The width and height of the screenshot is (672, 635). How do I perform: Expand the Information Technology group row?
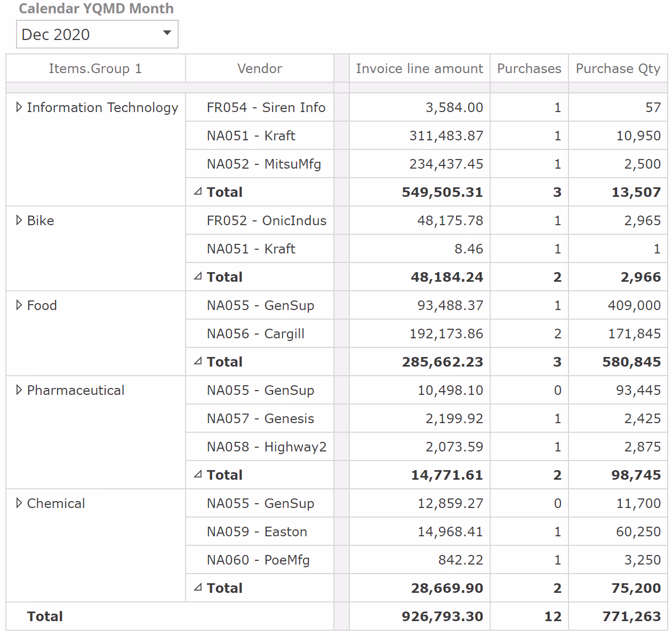(x=19, y=107)
